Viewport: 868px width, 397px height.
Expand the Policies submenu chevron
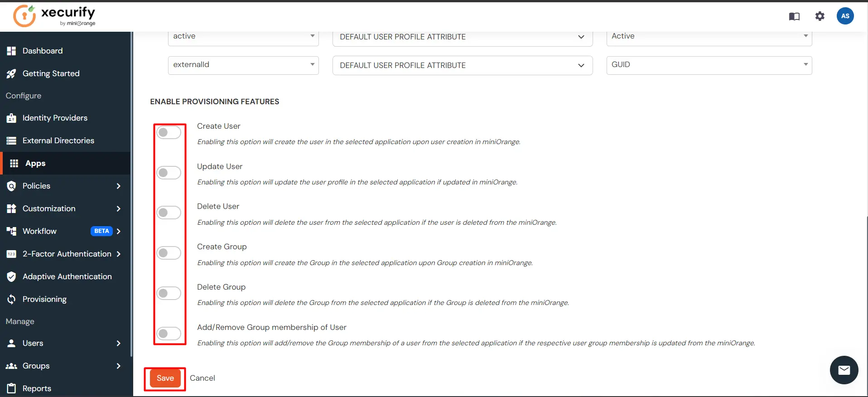click(x=119, y=186)
